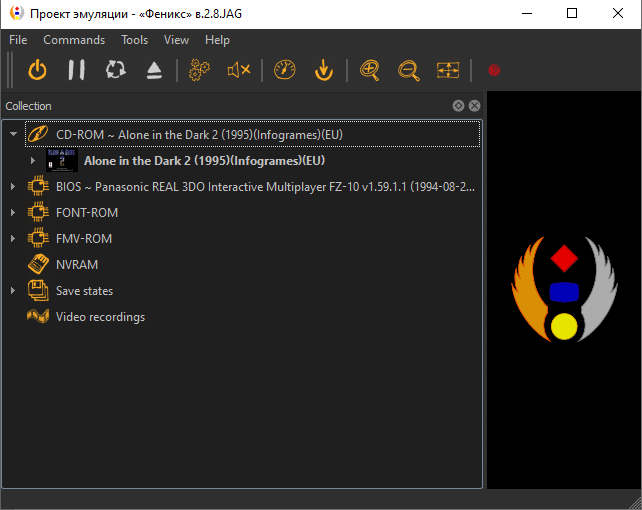642x510 pixels.
Task: Click the download arrow toolbar icon
Action: [x=324, y=70]
